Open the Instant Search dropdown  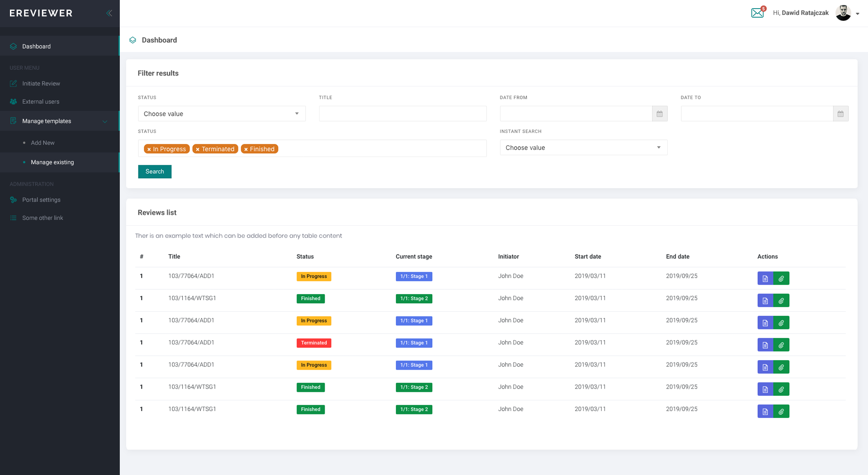click(x=583, y=148)
